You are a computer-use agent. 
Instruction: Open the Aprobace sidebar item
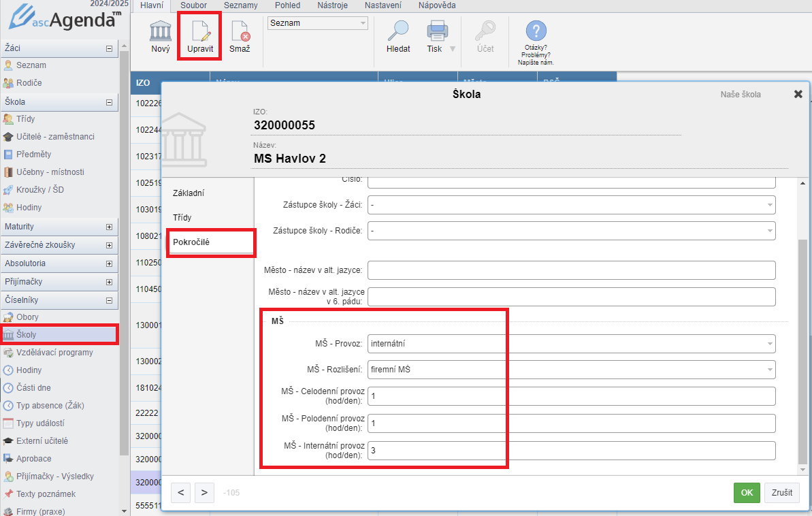coord(33,459)
